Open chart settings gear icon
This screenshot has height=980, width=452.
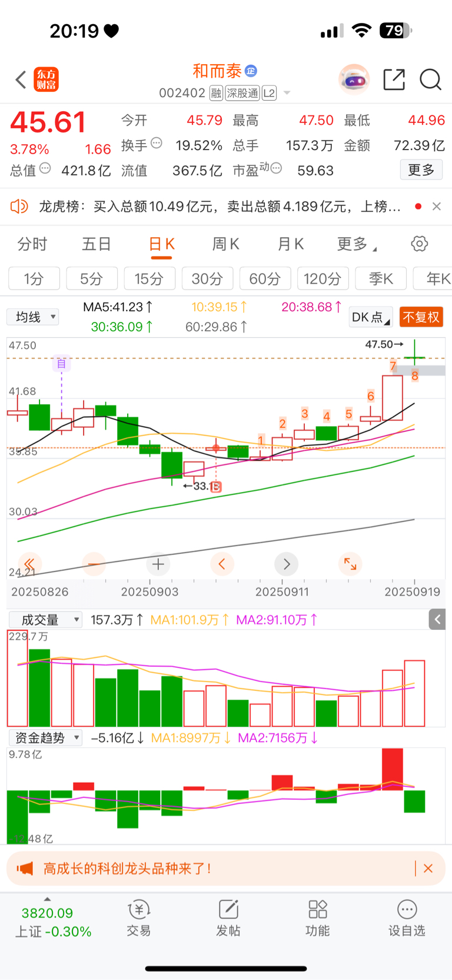point(419,244)
